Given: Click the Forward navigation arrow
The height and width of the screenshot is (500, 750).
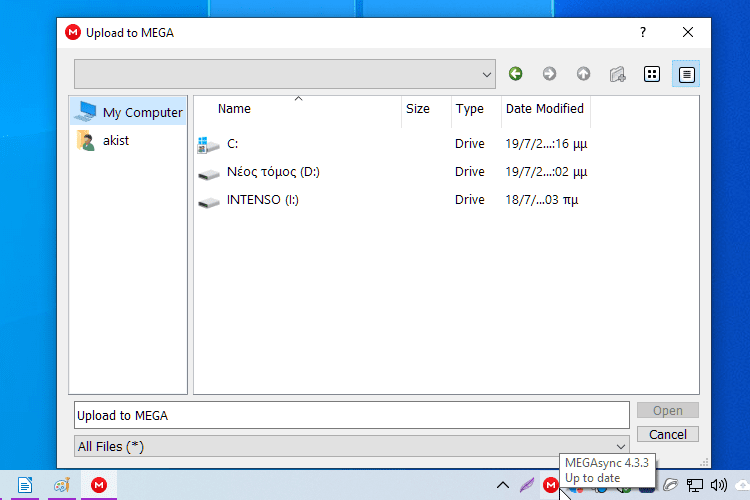Looking at the screenshot, I should click(549, 74).
